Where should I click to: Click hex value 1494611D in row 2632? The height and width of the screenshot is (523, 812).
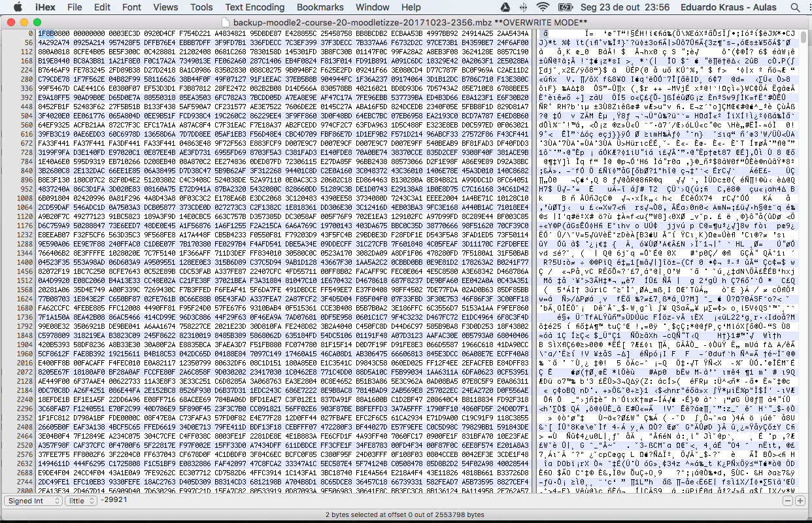54,463
